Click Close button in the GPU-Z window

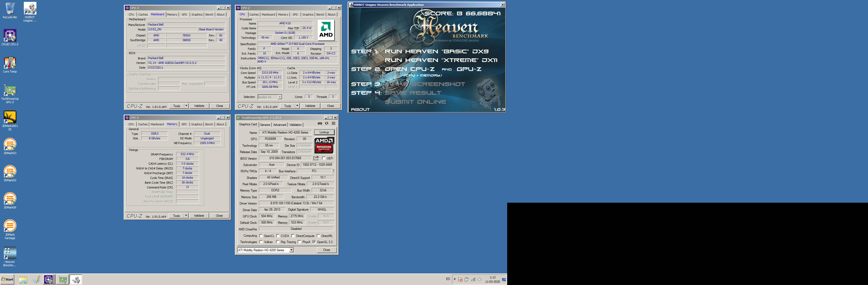point(326,250)
